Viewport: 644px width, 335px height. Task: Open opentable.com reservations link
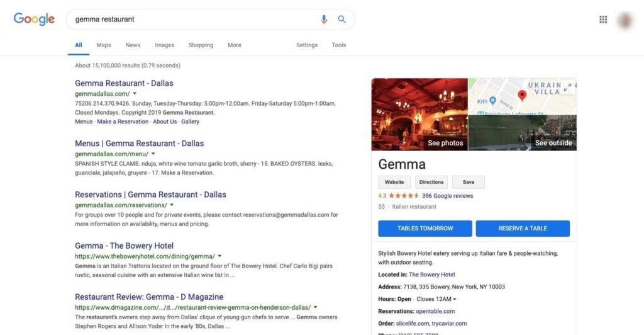point(435,311)
